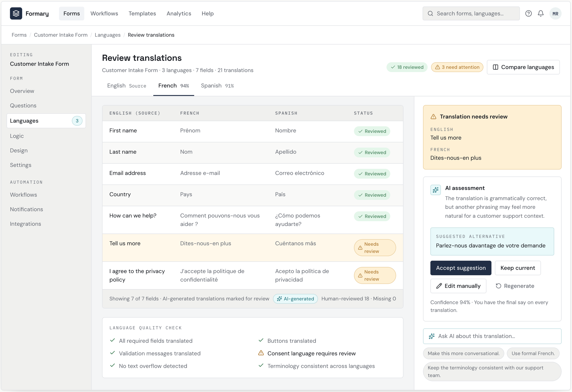This screenshot has width=572, height=392.
Task: Click the search magnifier icon
Action: click(430, 13)
